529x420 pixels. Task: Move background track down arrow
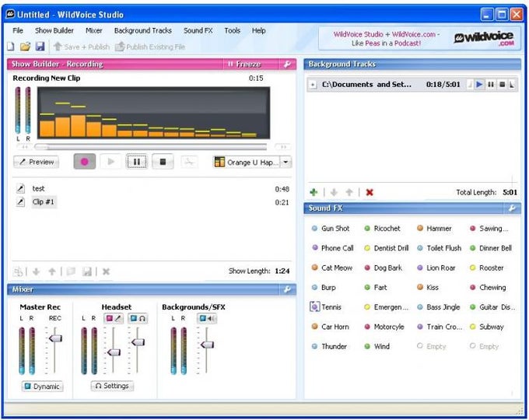pos(334,192)
